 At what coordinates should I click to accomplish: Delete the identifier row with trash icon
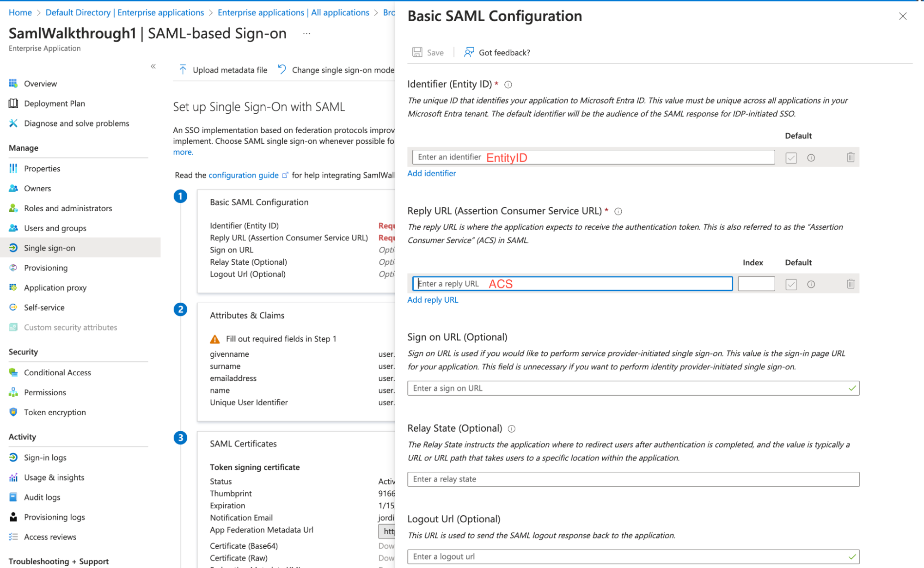(x=851, y=158)
